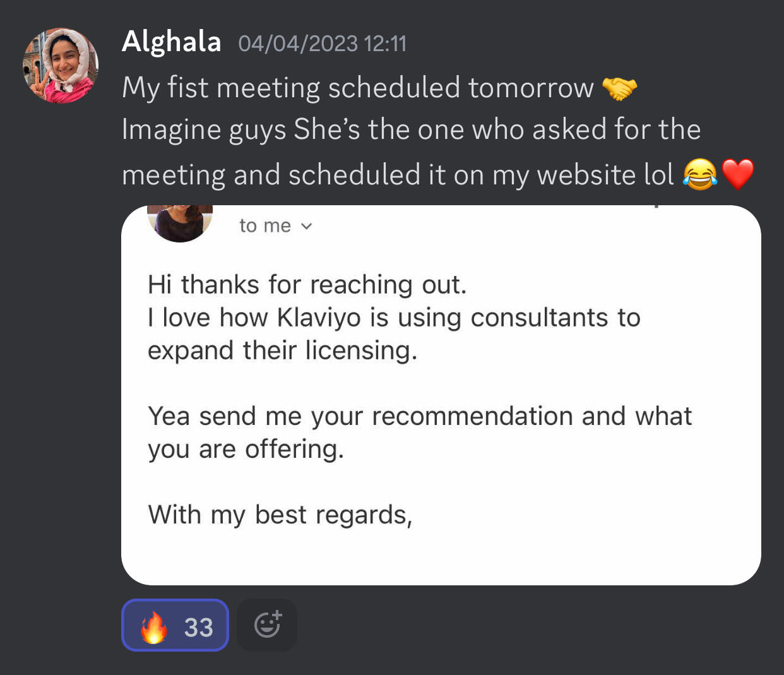Click the "Hi thanks for reaching out." line
The height and width of the screenshot is (675, 784).
[x=307, y=285]
